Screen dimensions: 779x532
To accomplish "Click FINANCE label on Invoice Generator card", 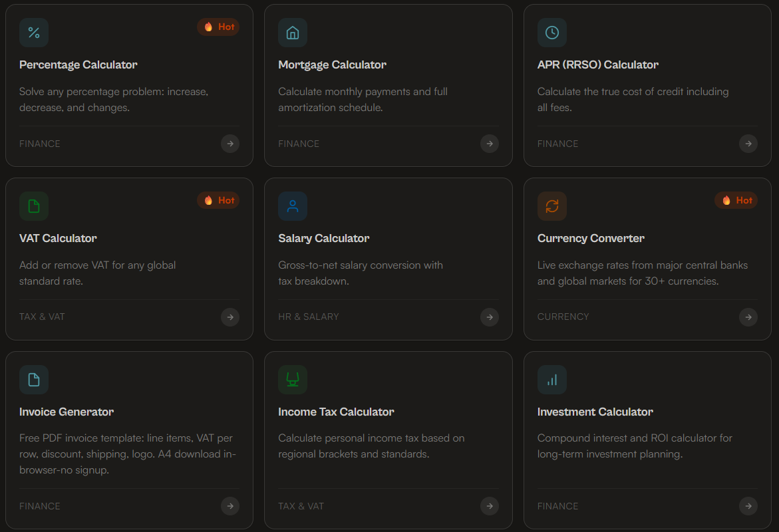I will (40, 506).
